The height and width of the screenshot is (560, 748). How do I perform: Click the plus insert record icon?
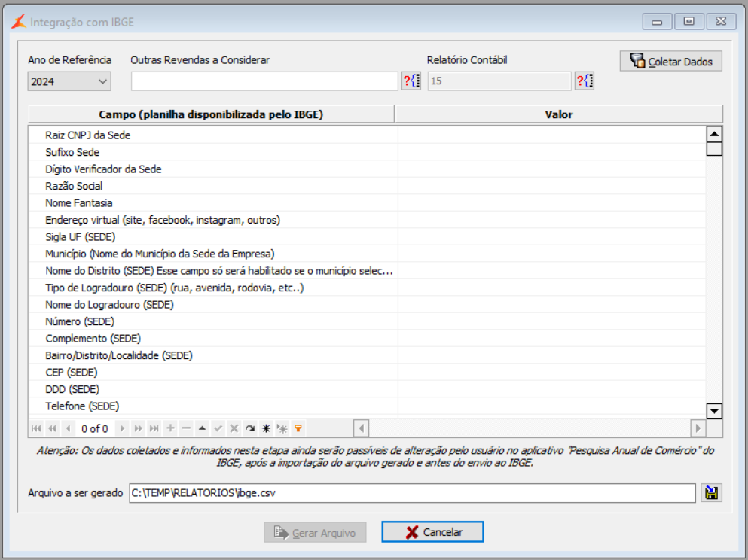point(170,428)
